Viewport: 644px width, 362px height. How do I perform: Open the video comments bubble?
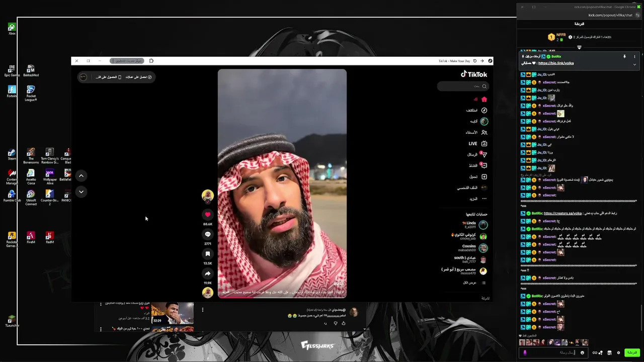pyautogui.click(x=207, y=234)
